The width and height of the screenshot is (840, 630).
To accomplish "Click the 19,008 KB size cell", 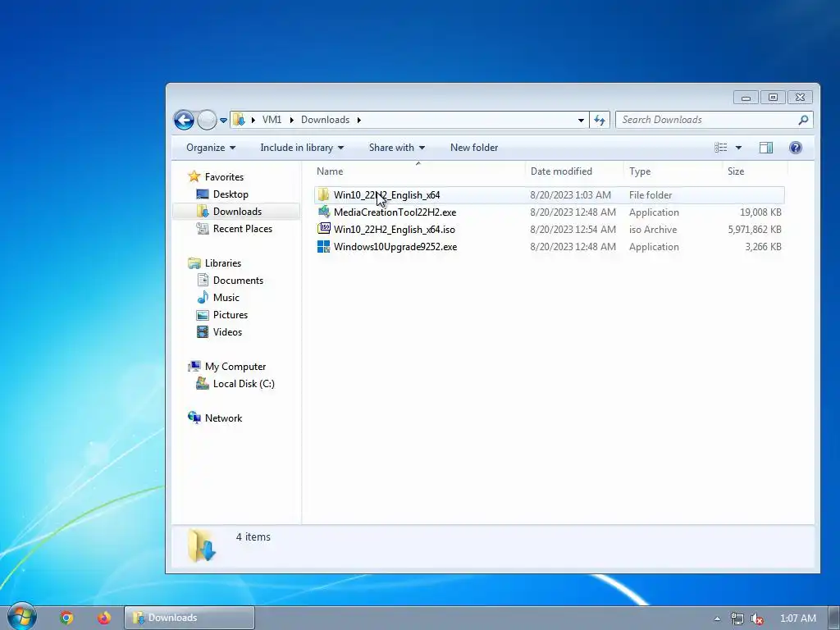I will (760, 212).
